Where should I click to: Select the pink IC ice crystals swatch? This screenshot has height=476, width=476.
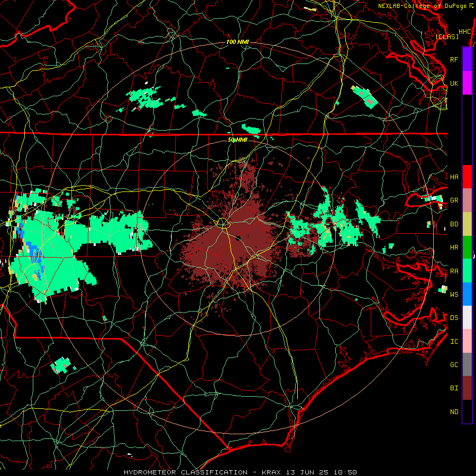coord(467,341)
